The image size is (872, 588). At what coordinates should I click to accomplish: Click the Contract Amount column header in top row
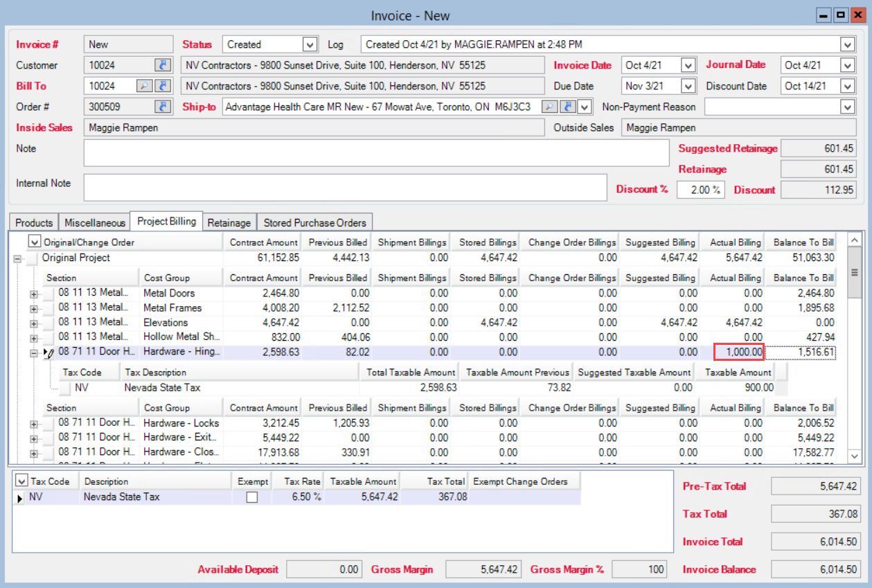pos(263,242)
